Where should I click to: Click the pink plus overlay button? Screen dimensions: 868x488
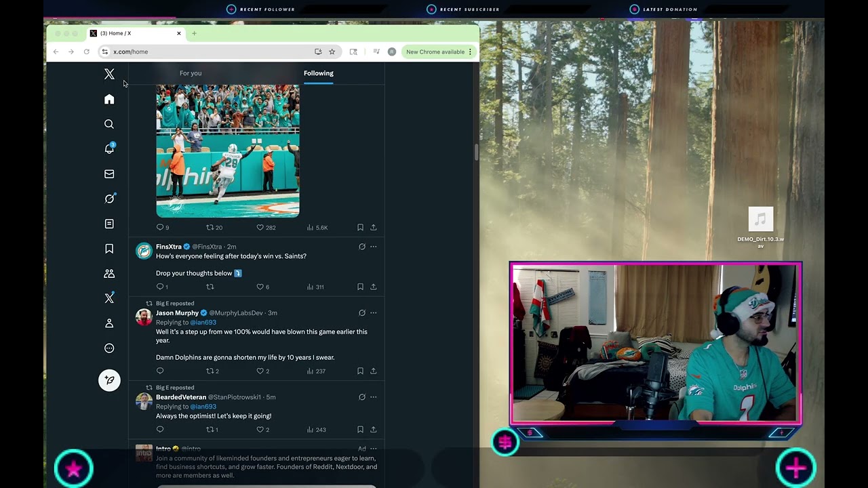click(795, 468)
